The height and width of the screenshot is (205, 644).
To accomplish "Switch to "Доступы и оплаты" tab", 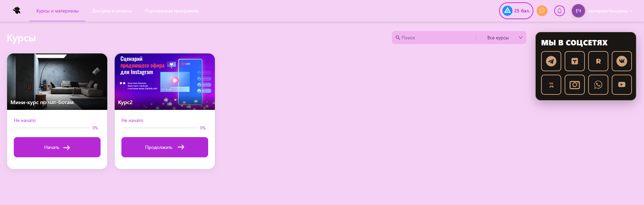I will pyautogui.click(x=112, y=11).
